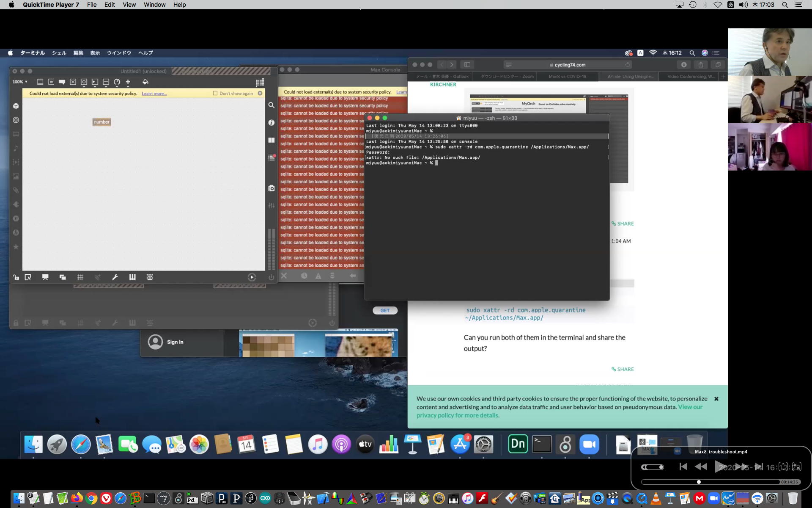
Task: Play the Max8_troubleshoot.mp4 movie
Action: [720, 467]
